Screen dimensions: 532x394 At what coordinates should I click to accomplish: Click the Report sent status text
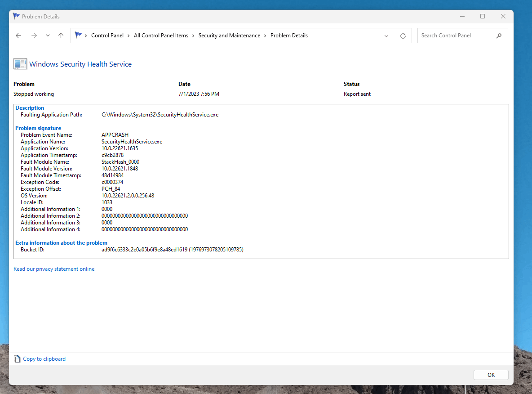coord(357,94)
